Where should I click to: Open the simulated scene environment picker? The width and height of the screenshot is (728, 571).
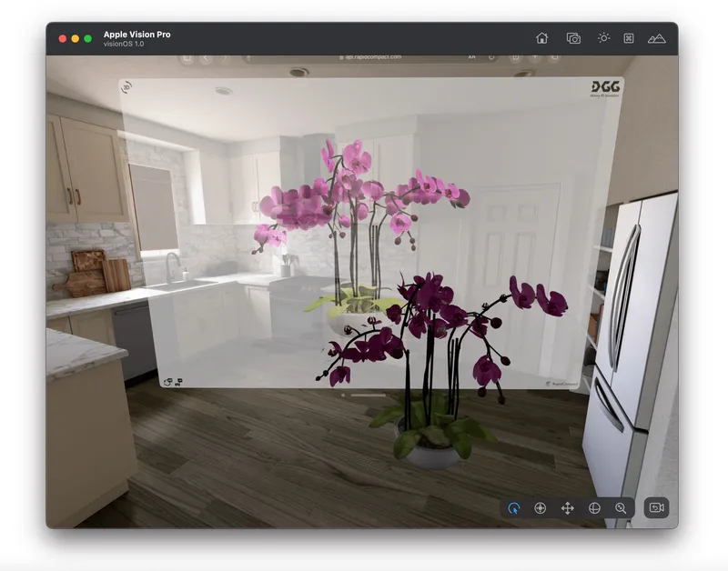click(656, 38)
